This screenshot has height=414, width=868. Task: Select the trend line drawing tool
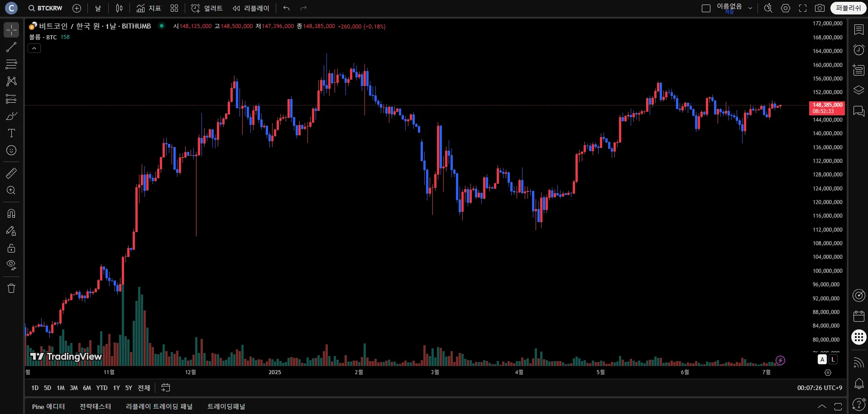tap(11, 47)
